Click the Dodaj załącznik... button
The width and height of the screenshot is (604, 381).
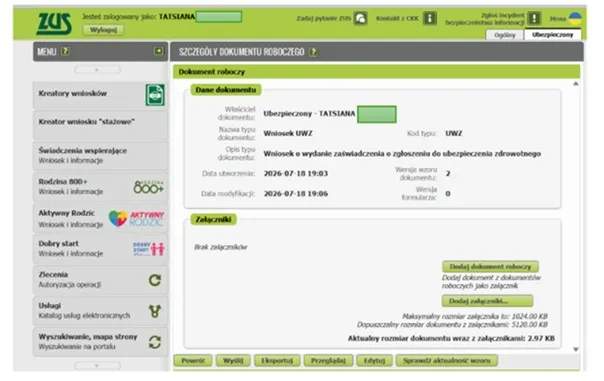[487, 301]
